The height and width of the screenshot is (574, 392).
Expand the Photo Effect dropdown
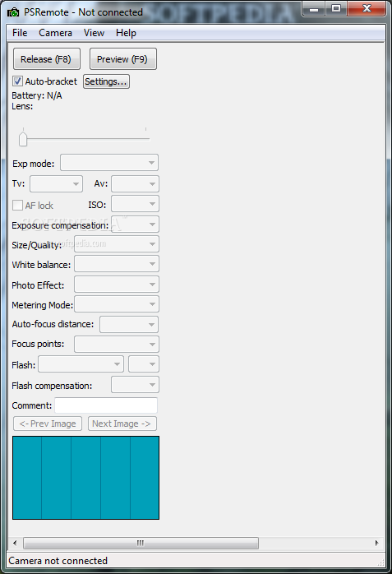117,285
